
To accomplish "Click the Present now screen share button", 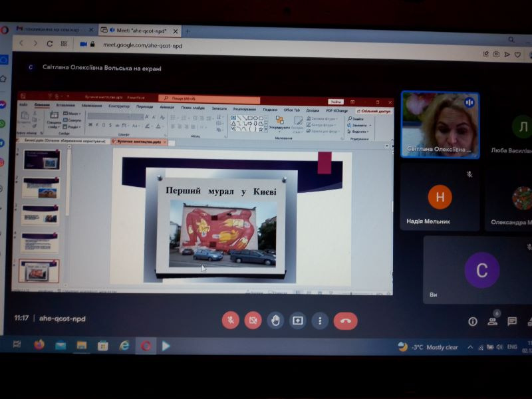I will click(x=297, y=321).
